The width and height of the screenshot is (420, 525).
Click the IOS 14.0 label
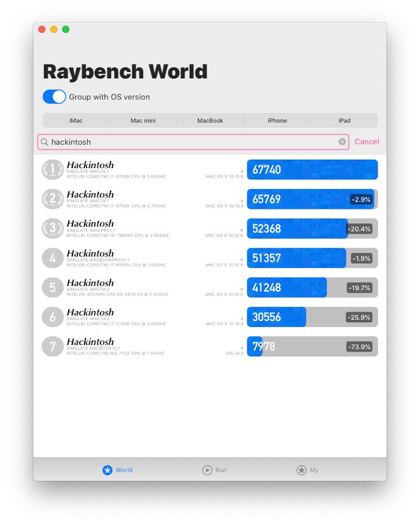click(235, 353)
